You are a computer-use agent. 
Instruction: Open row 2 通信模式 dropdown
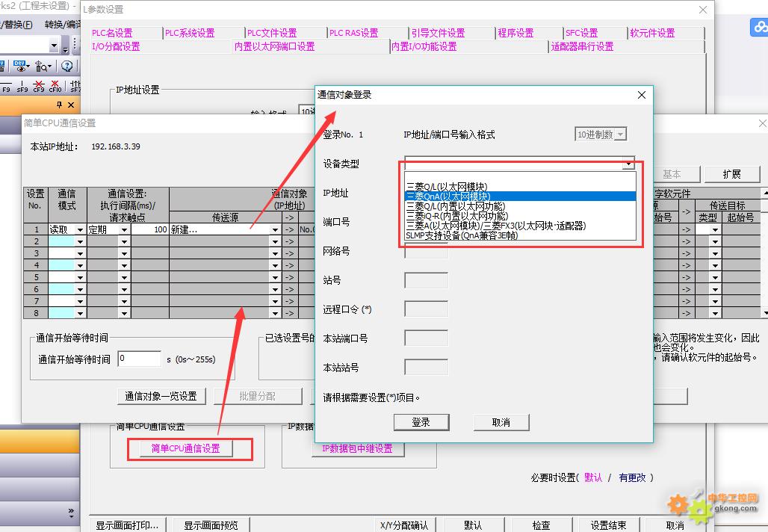[80, 241]
